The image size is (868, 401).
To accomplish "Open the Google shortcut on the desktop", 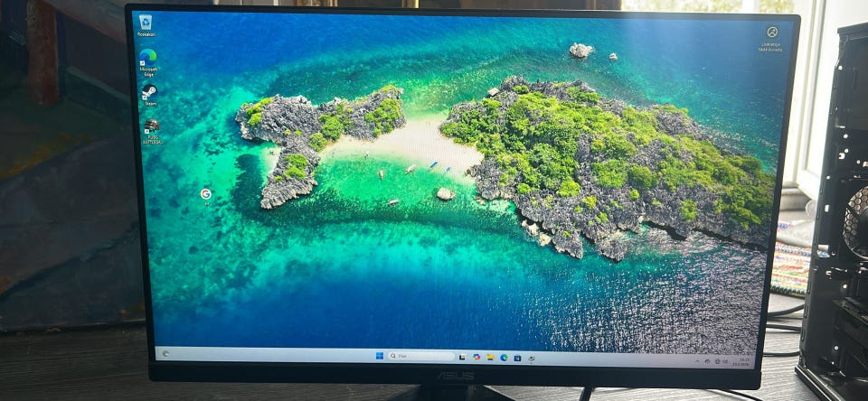I will tap(206, 194).
